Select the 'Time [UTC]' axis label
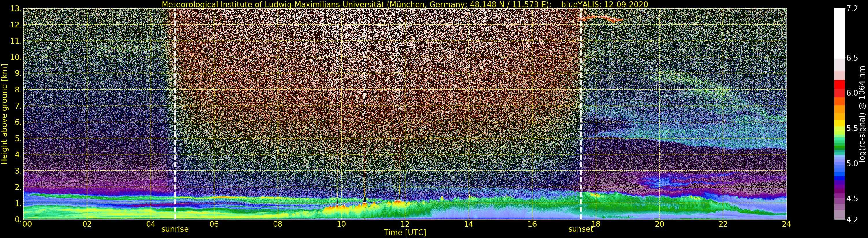The image size is (868, 238). click(x=405, y=233)
